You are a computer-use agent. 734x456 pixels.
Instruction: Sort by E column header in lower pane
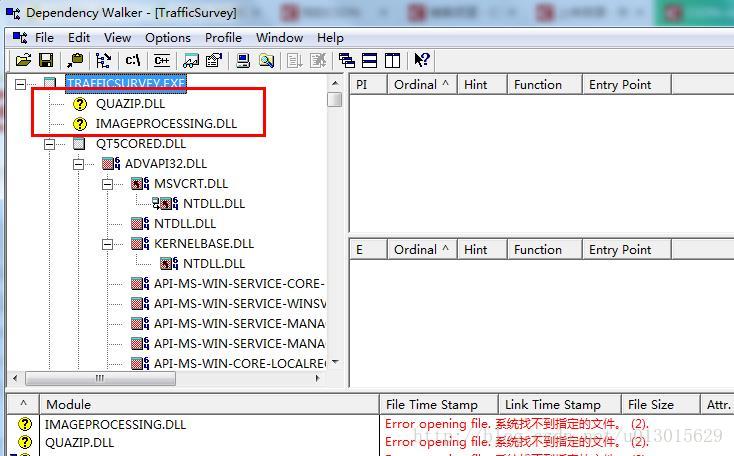368,250
